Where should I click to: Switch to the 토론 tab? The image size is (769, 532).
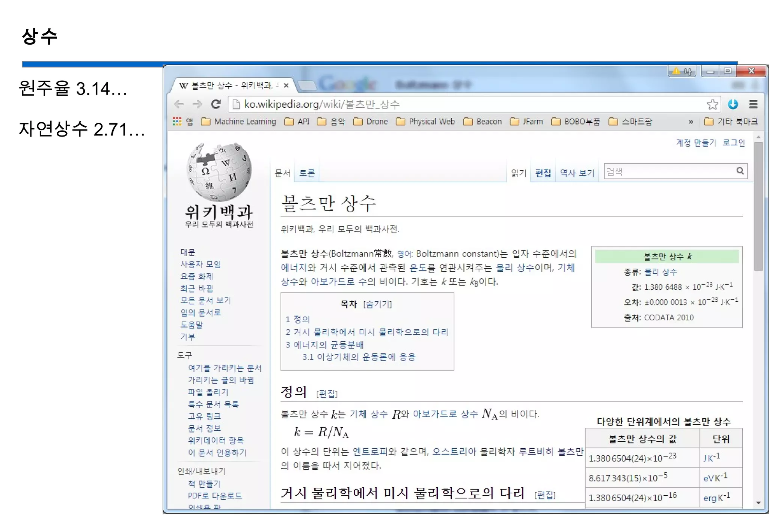(307, 173)
